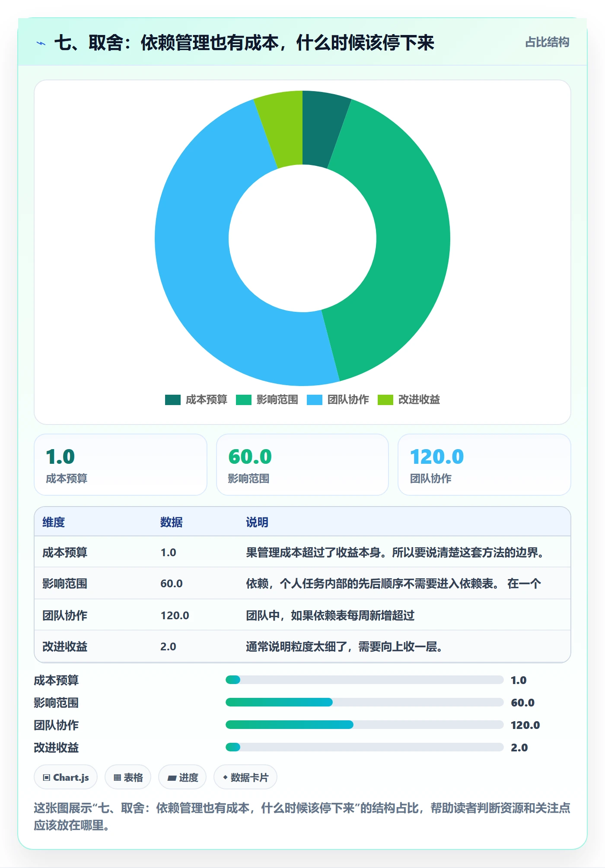The image size is (605, 868).
Task: Click the 维度 column header
Action: coord(54,522)
